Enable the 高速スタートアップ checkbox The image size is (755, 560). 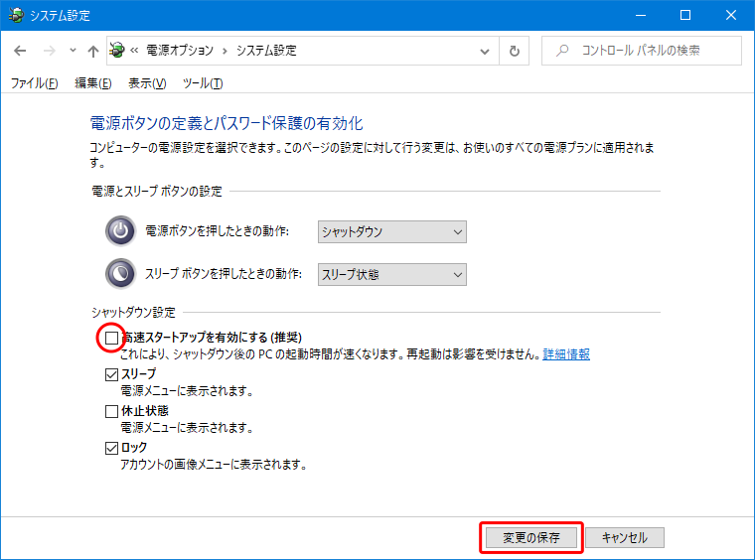(x=111, y=339)
